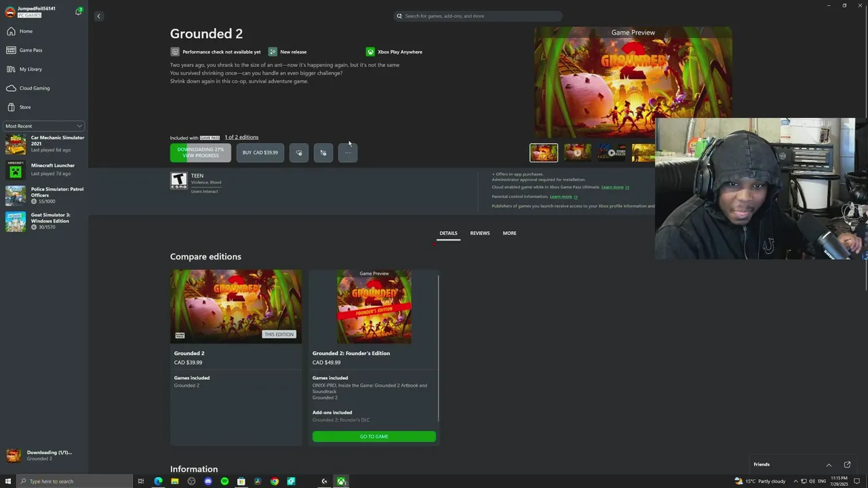Viewport: 868px width, 488px height.
Task: Open Discord from the taskbar
Action: (x=208, y=481)
